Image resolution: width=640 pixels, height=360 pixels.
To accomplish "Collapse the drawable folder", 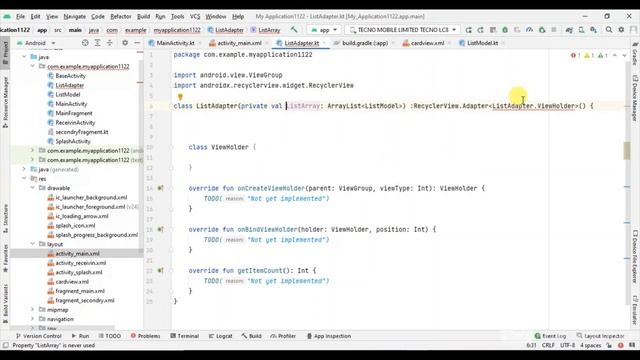I will coord(33,188).
